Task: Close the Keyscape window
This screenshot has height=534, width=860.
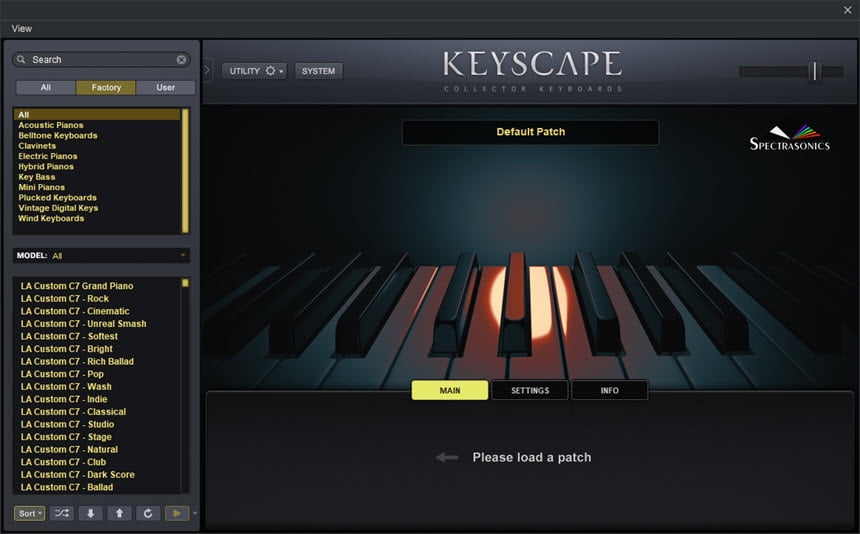Action: click(x=847, y=10)
